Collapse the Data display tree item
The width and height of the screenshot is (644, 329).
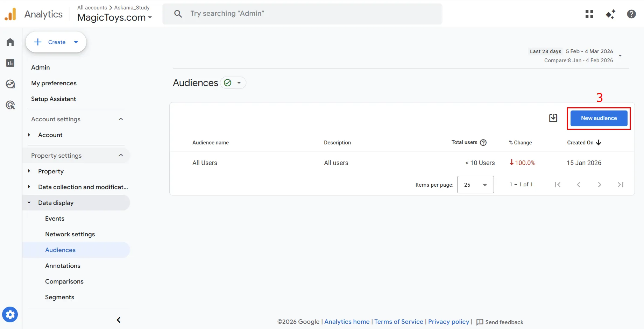pyautogui.click(x=29, y=203)
